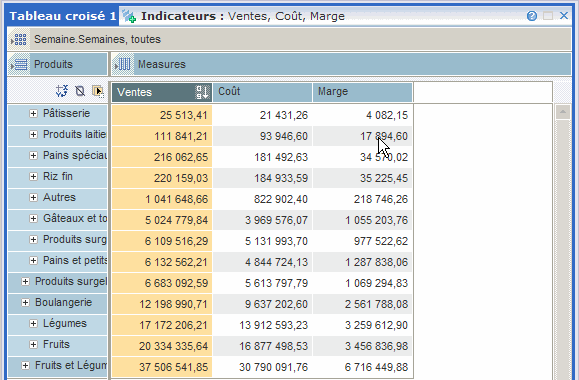Image resolution: width=579 pixels, height=380 pixels.
Task: Open the help question mark icon
Action: 532,16
